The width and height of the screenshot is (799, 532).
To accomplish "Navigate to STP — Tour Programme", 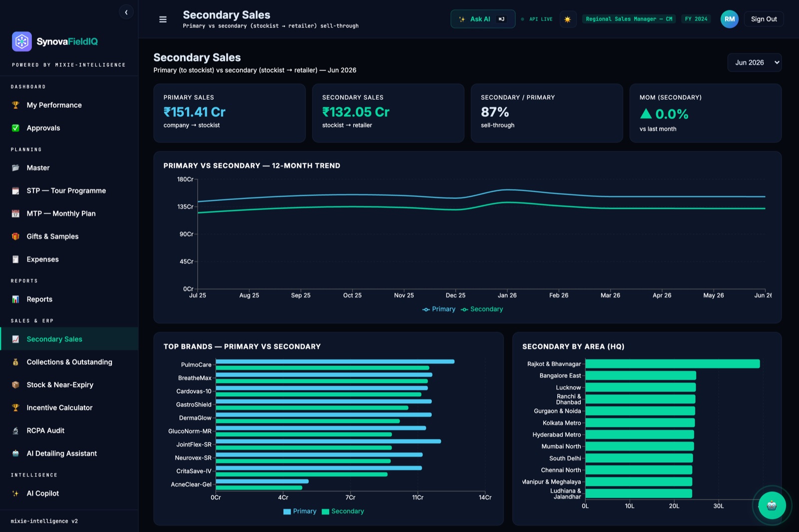I will pyautogui.click(x=69, y=191).
